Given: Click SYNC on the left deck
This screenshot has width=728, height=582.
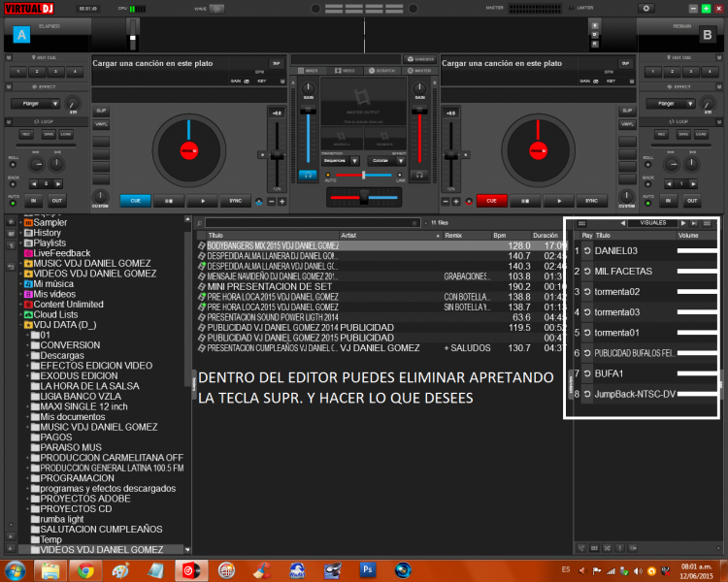Looking at the screenshot, I should 236,201.
